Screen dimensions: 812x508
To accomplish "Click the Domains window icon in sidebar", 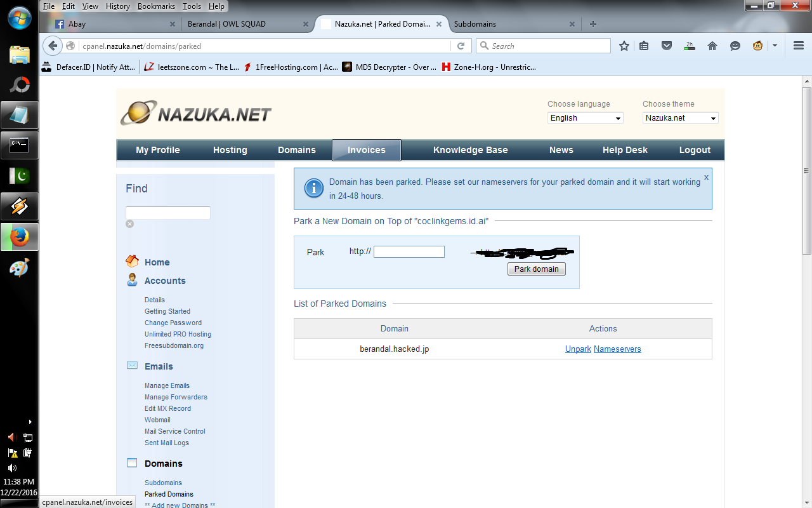I will click(132, 463).
